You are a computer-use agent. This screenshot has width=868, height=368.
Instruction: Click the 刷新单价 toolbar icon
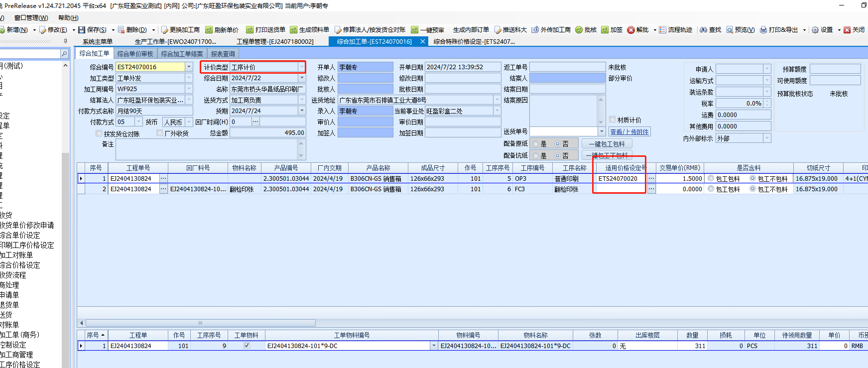(209, 30)
